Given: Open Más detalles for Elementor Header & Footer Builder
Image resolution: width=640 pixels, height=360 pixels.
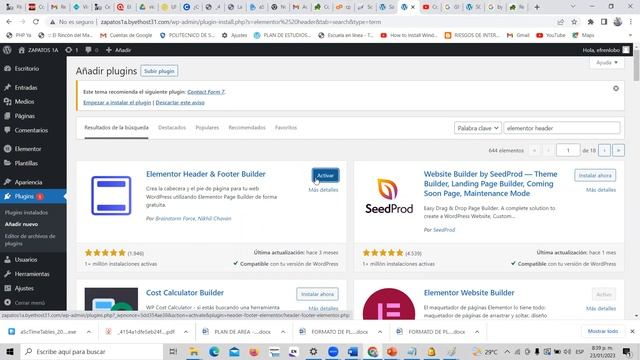Looking at the screenshot, I should click(323, 190).
